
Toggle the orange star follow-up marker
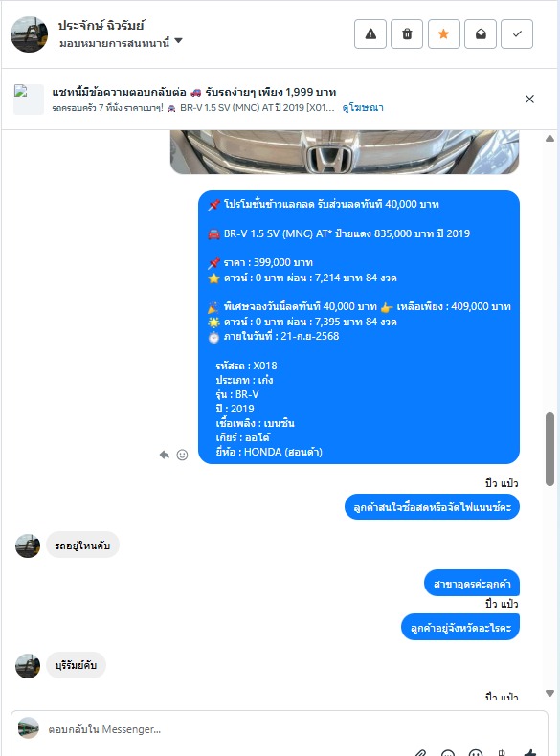pos(444,34)
